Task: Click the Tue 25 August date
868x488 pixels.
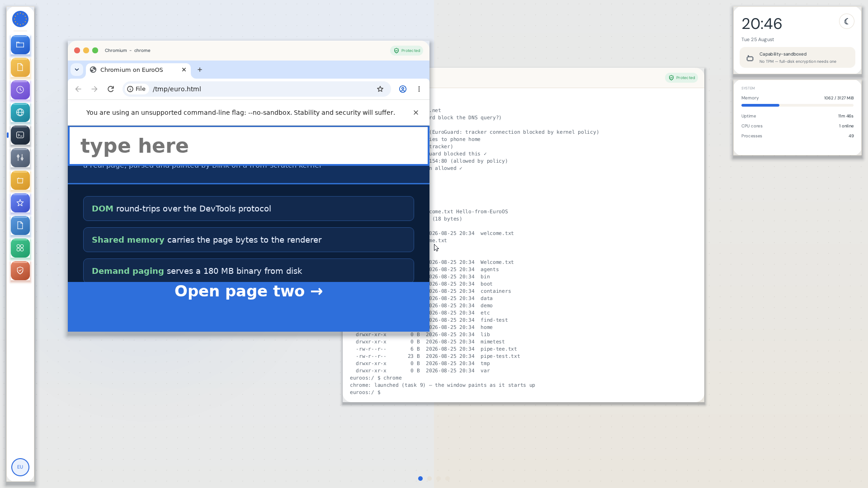Action: click(758, 39)
